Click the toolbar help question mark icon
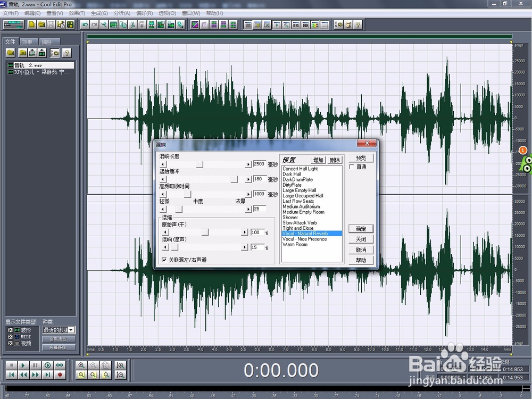Viewport: 532px width, 399px height. (358, 24)
